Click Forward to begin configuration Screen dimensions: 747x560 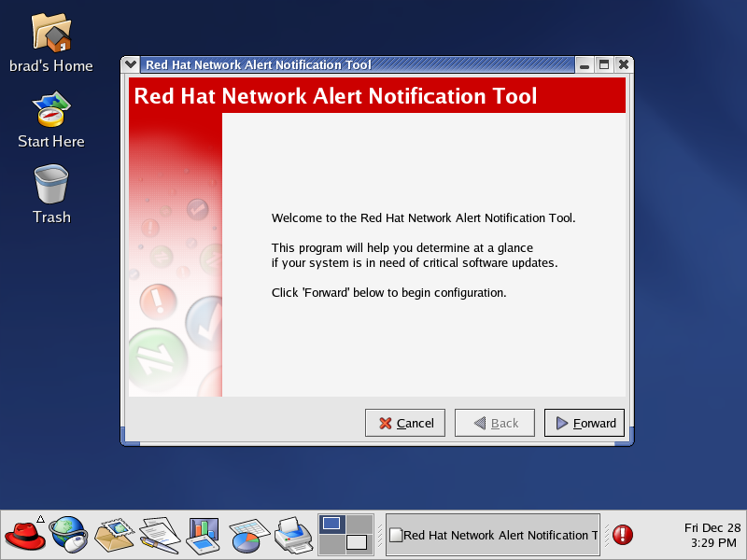click(x=585, y=423)
